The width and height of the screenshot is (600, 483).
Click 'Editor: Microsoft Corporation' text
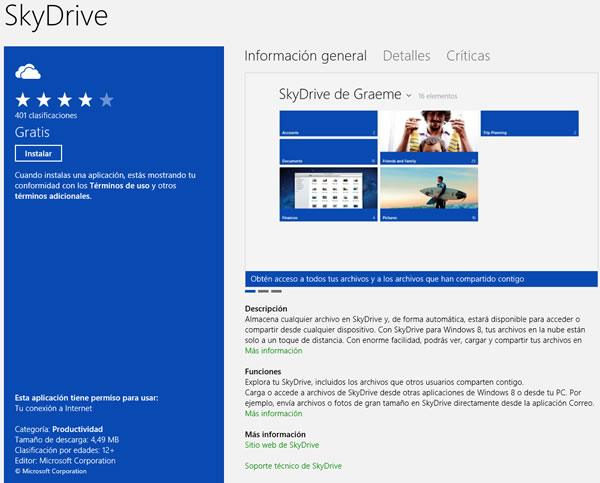click(65, 461)
